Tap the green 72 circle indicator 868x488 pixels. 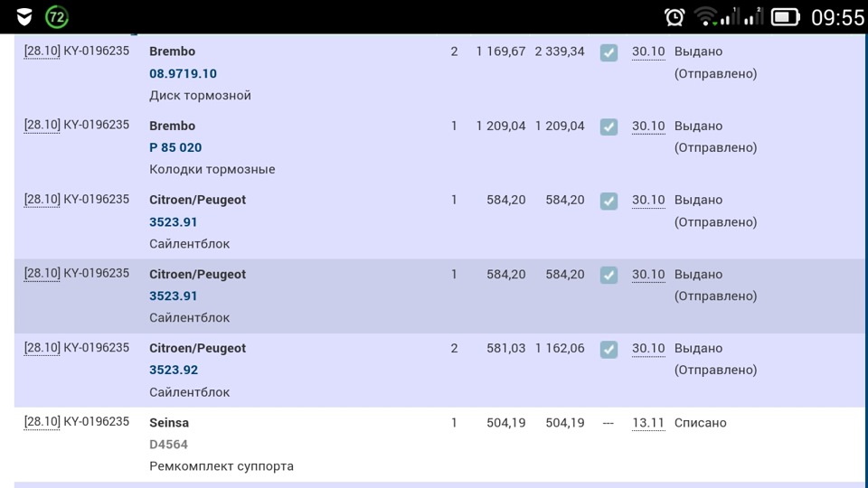[57, 16]
